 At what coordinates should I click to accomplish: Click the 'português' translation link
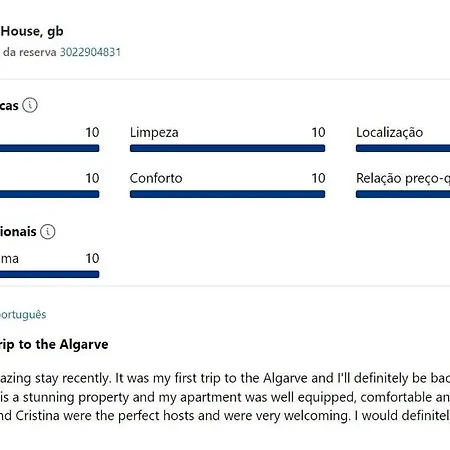pos(23,315)
